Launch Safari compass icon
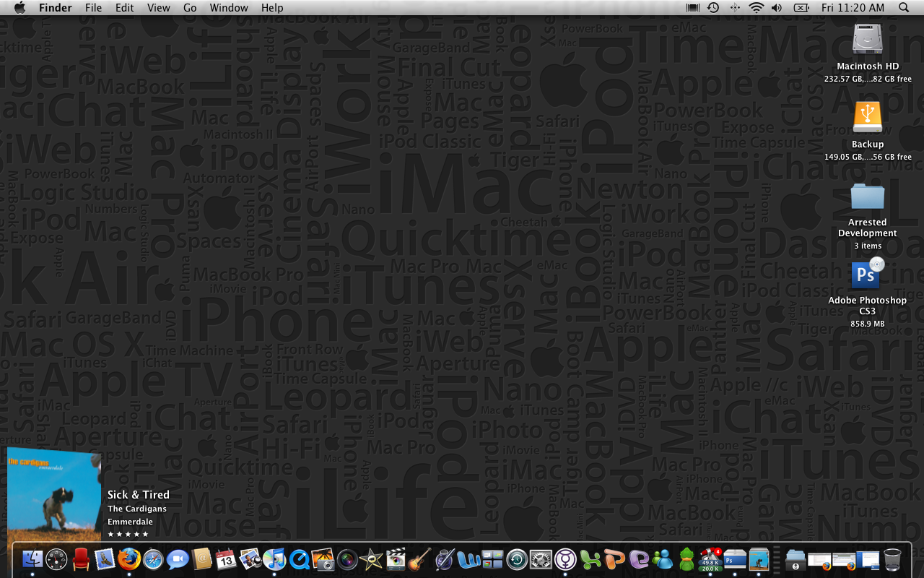Screen dimensions: 924x578 (154, 559)
